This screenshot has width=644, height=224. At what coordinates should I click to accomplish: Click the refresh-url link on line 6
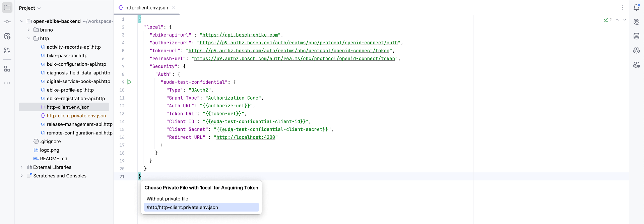(295, 59)
